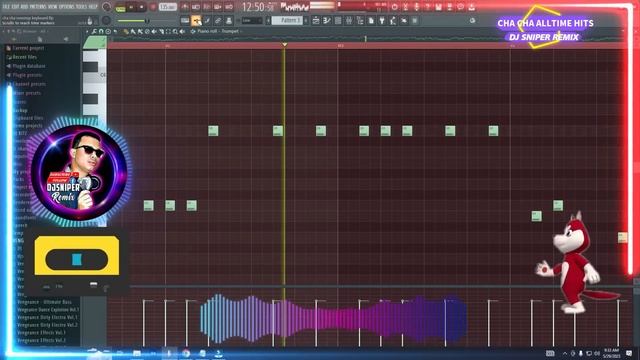Open the Channel rack icon
Screen dimensions: 640x360
pos(338,20)
